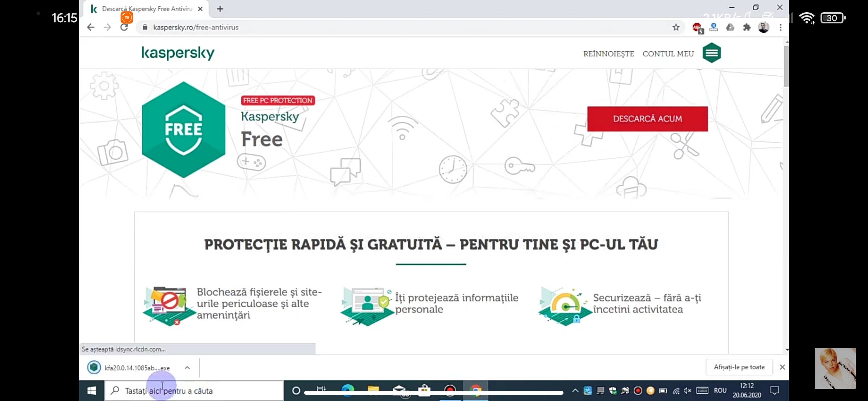Open the AdBlock Plus extension
Viewport: 868px width, 401px height.
[697, 27]
